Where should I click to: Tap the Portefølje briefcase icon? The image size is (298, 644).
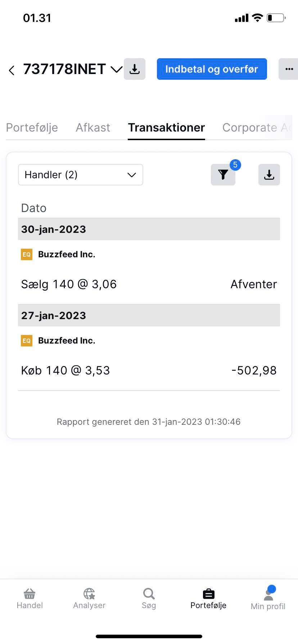pos(208,594)
